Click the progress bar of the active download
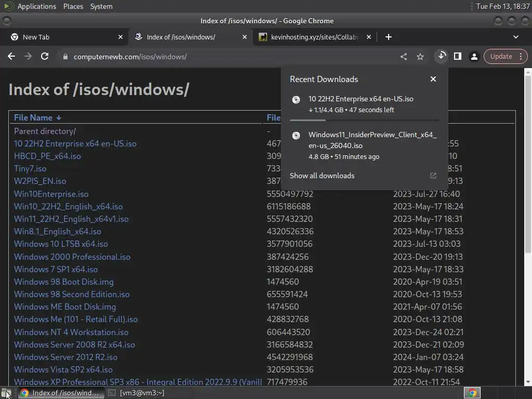Viewport: 532px width, 399px height. point(364,120)
